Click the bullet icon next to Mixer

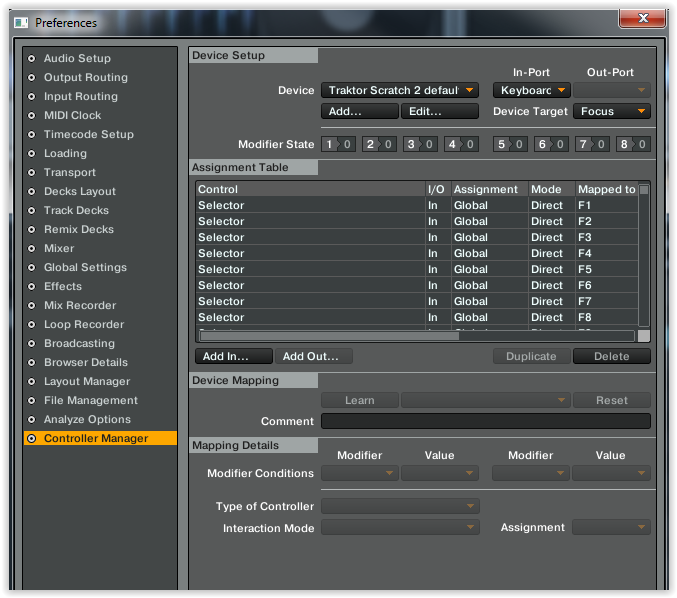tap(32, 249)
